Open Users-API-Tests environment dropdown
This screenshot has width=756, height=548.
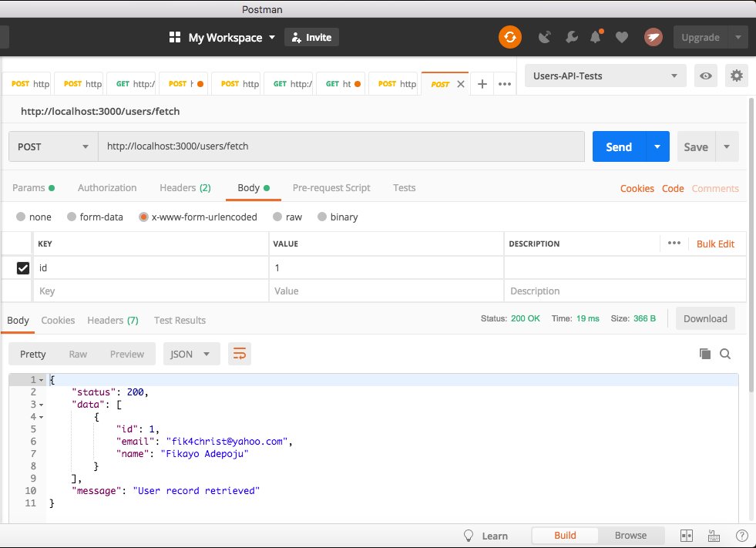coord(605,76)
